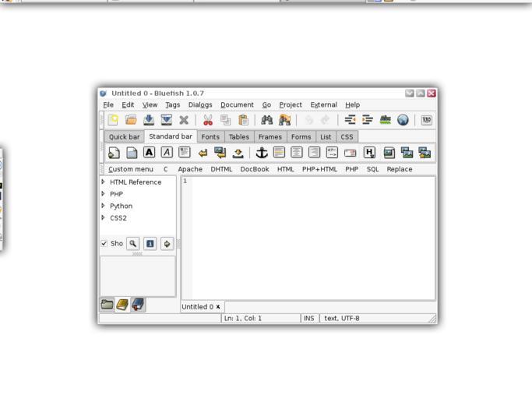Viewport: 532px width, 399px height.
Task: Click the Center alignment icon
Action: pyautogui.click(x=297, y=152)
